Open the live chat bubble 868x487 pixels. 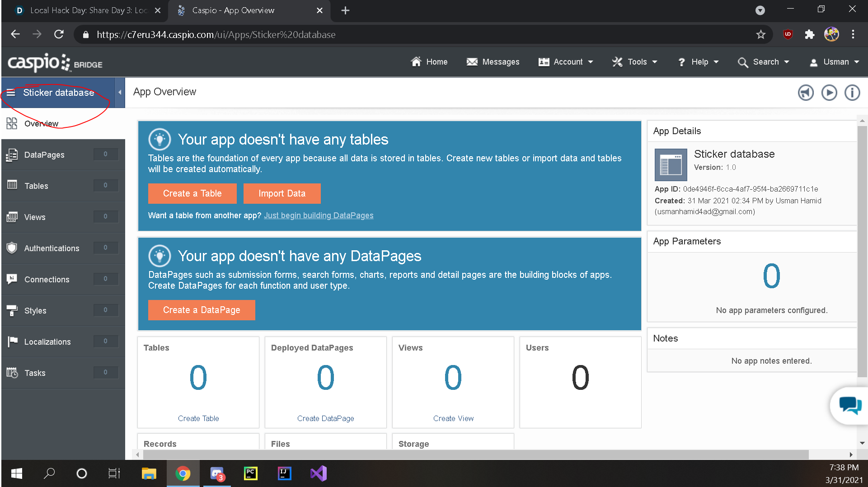(x=850, y=405)
